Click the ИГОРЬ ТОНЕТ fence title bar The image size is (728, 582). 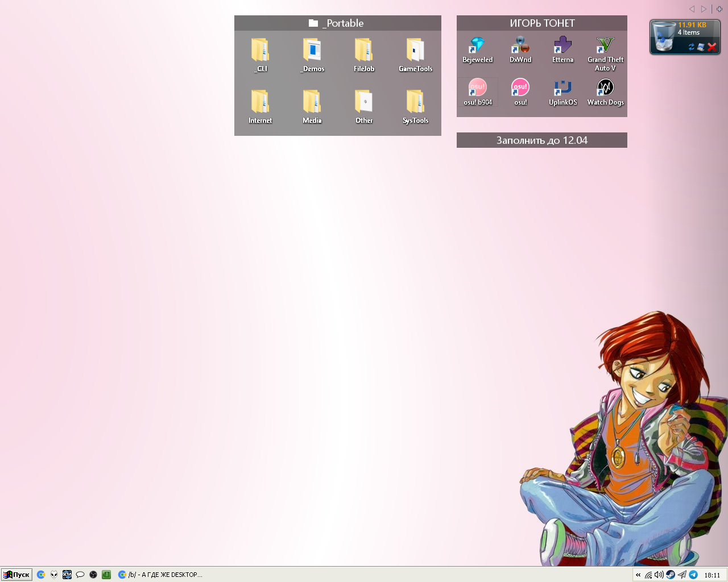pyautogui.click(x=542, y=23)
